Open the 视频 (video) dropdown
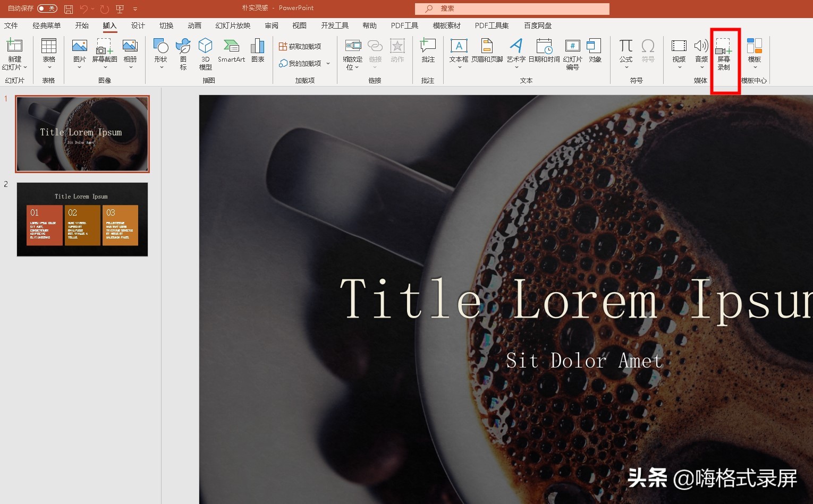The height and width of the screenshot is (504, 813). [679, 67]
